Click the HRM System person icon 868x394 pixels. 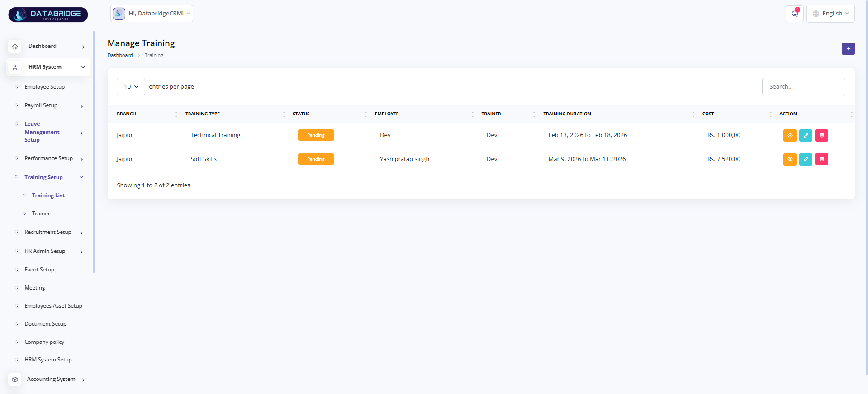click(15, 67)
